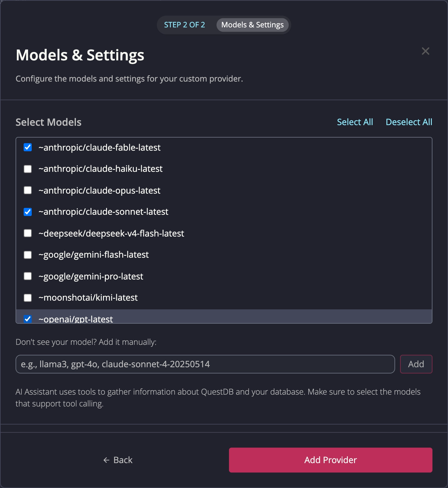Check the claude-haiku-latest checkbox
The height and width of the screenshot is (488, 448).
[28, 169]
